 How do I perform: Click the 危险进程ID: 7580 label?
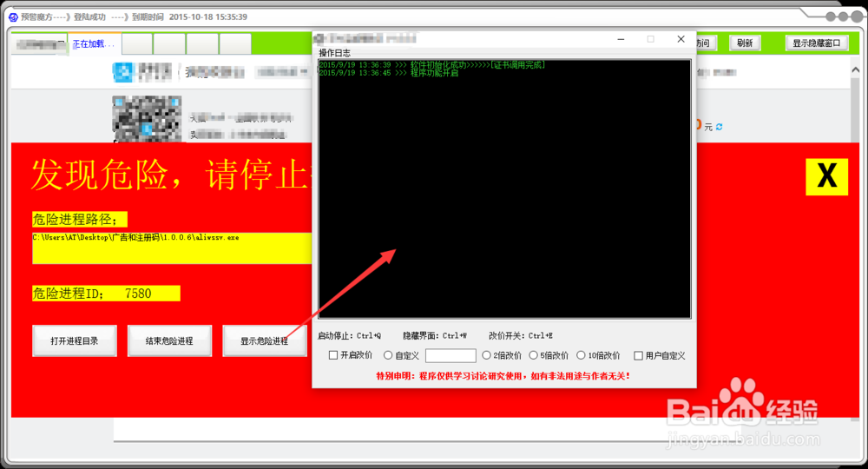coord(106,294)
